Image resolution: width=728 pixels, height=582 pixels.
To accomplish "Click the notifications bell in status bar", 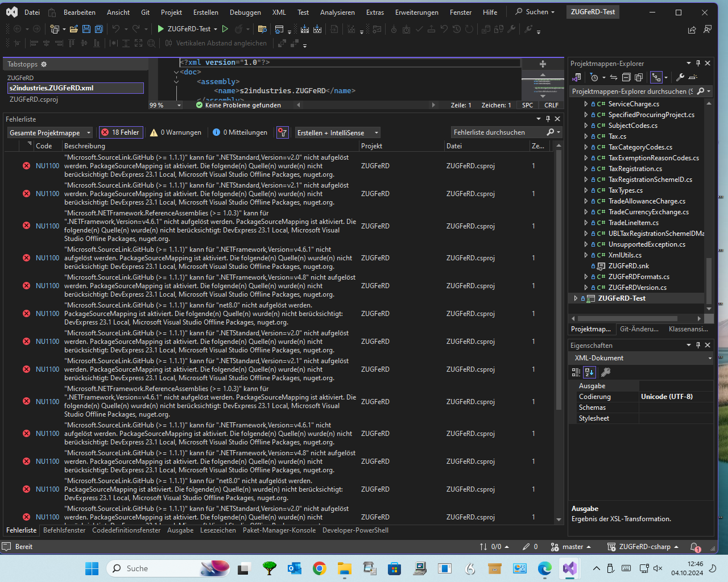I will [695, 547].
